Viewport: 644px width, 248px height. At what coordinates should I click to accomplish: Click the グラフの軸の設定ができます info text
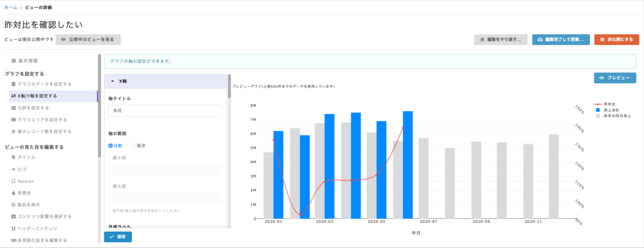(x=140, y=62)
